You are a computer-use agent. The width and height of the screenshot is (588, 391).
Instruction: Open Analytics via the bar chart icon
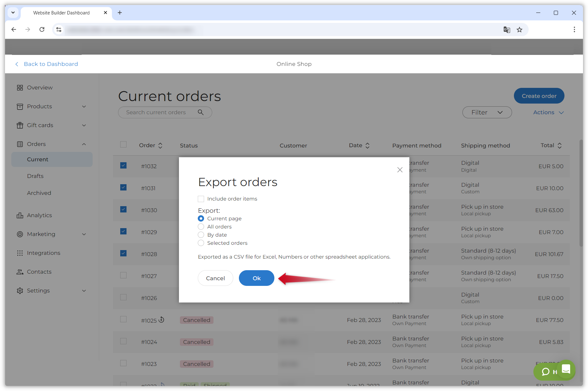pyautogui.click(x=20, y=215)
